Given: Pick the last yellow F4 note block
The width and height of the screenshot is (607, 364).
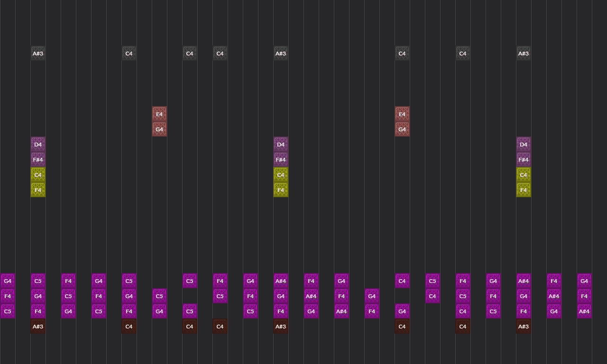Looking at the screenshot, I should (x=524, y=190).
